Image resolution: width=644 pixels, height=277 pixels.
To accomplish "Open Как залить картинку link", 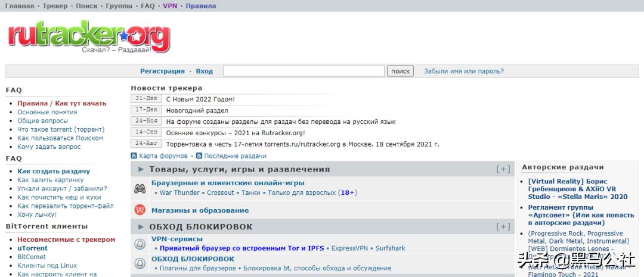I will [51, 180].
